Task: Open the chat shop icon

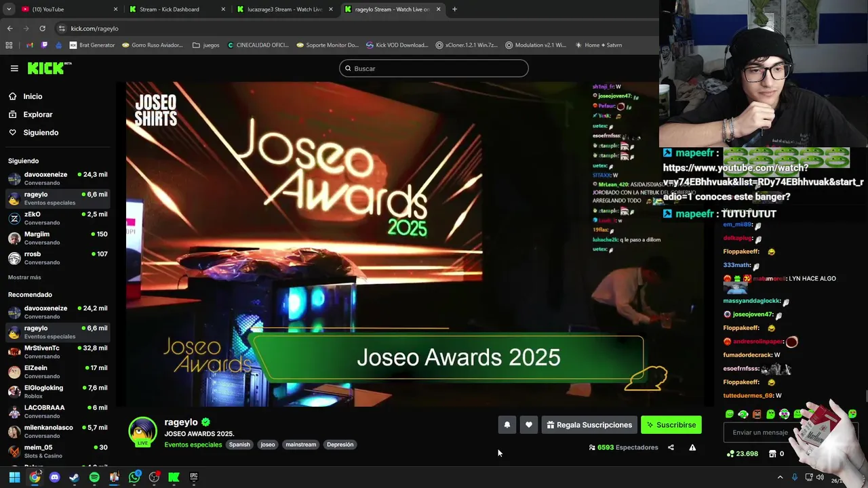Action: coord(772,453)
